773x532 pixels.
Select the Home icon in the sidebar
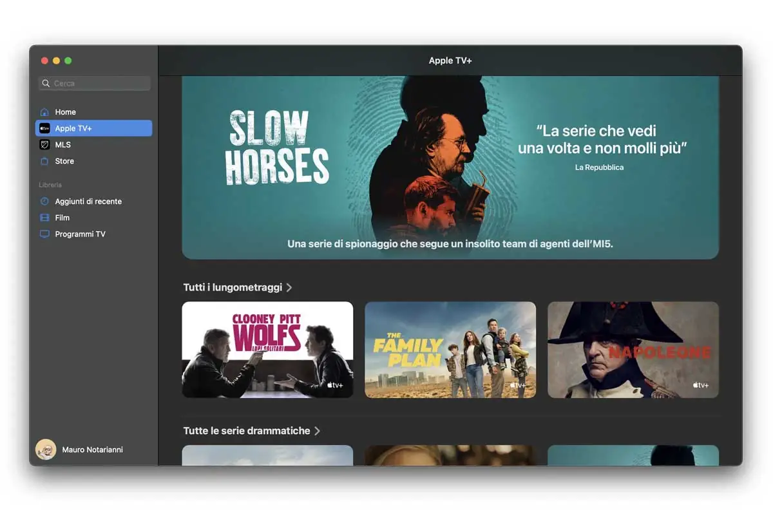[x=45, y=111]
